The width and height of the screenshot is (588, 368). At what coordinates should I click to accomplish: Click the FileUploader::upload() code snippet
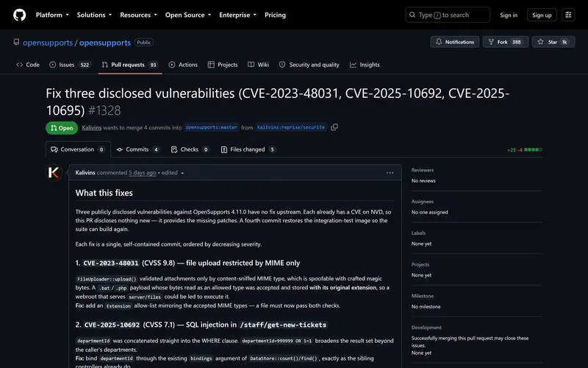107,279
